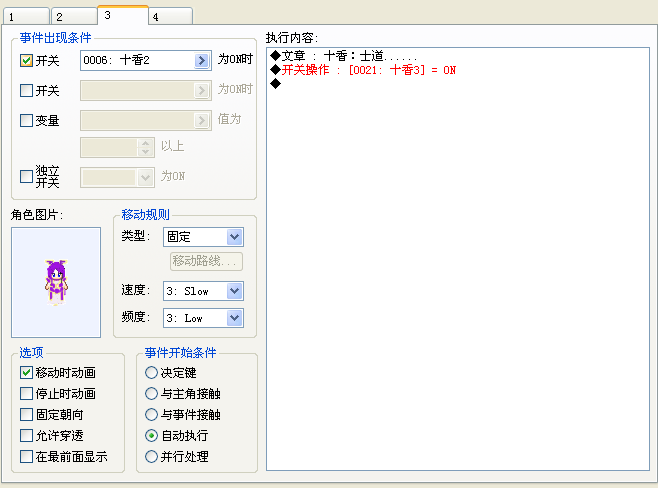This screenshot has height=488, width=658.
Task: Switch to event page tab 2
Action: click(x=74, y=17)
